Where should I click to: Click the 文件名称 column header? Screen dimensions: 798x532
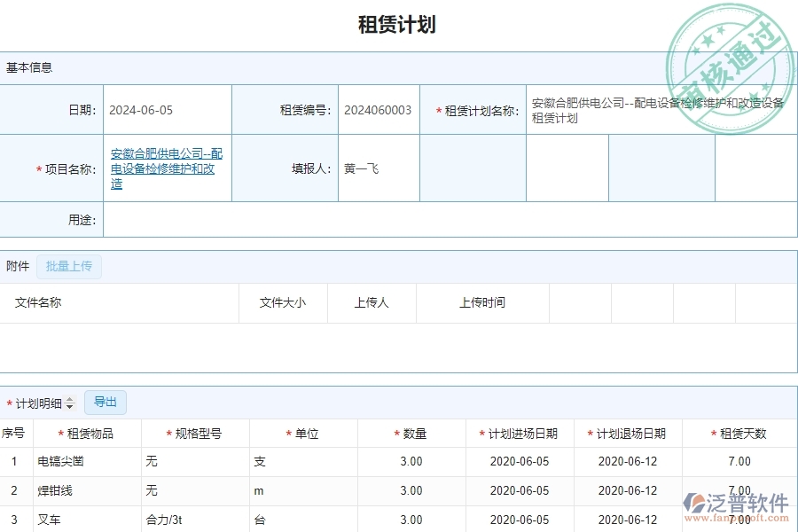pyautogui.click(x=37, y=302)
